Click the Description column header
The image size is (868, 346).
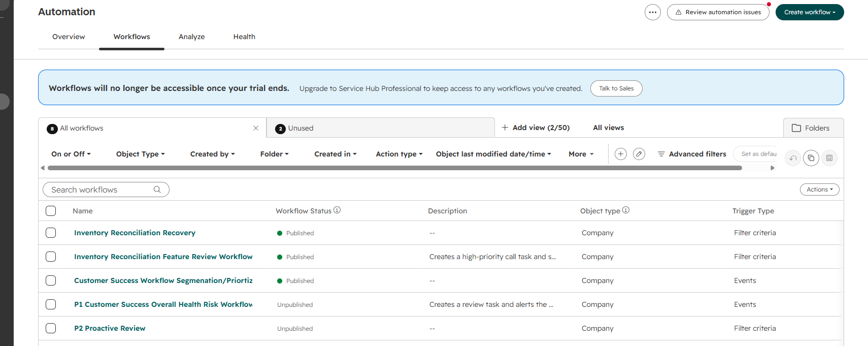tap(447, 211)
